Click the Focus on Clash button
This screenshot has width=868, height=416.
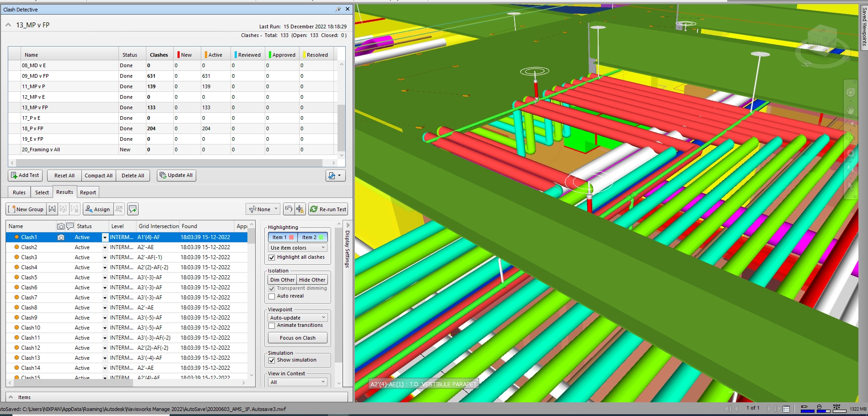click(x=297, y=337)
